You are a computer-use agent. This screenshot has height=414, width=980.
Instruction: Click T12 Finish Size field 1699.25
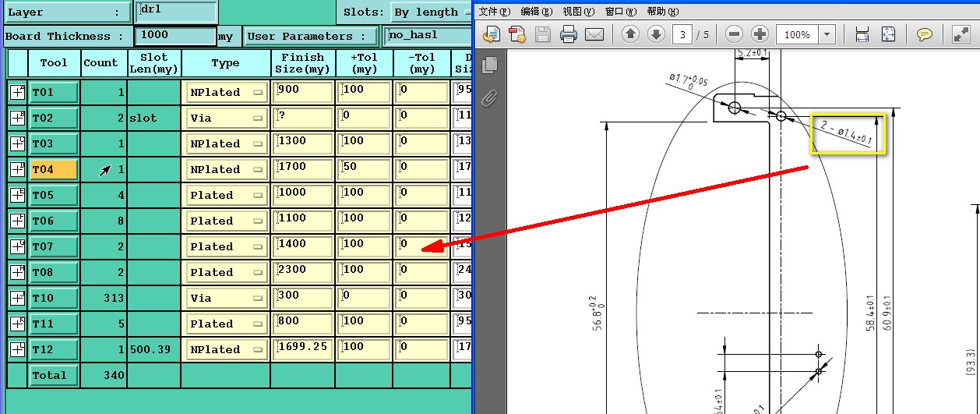303,349
